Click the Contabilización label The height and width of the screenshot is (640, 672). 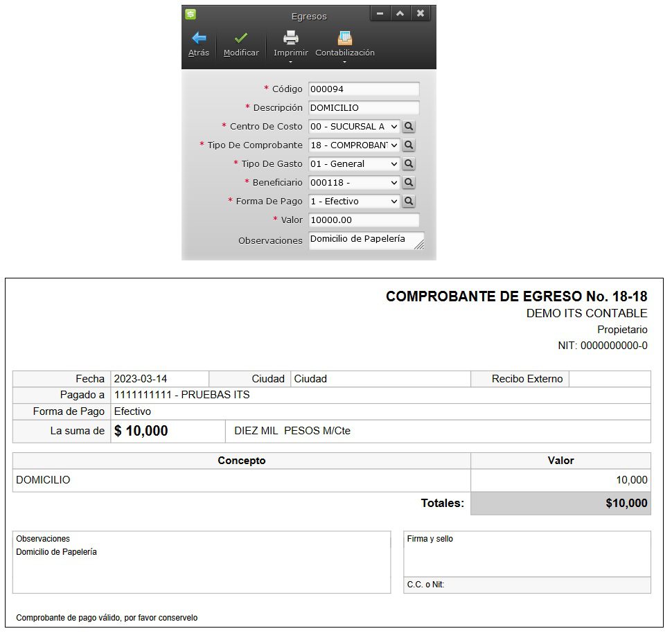(x=345, y=53)
